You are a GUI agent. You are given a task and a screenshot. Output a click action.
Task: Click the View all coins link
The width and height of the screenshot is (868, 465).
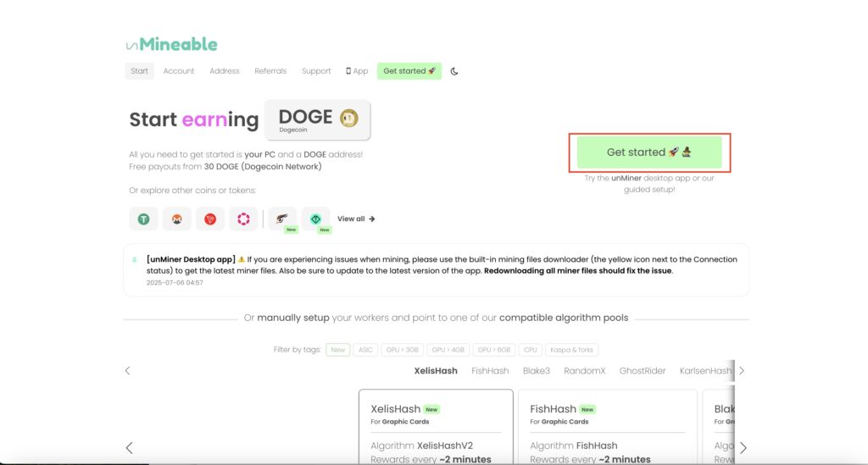tap(356, 219)
